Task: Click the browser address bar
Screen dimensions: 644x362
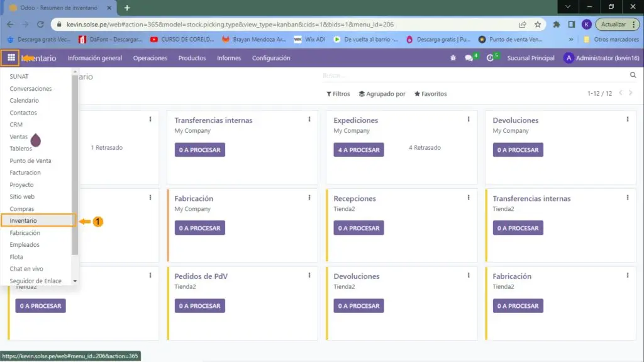Action: click(x=283, y=25)
